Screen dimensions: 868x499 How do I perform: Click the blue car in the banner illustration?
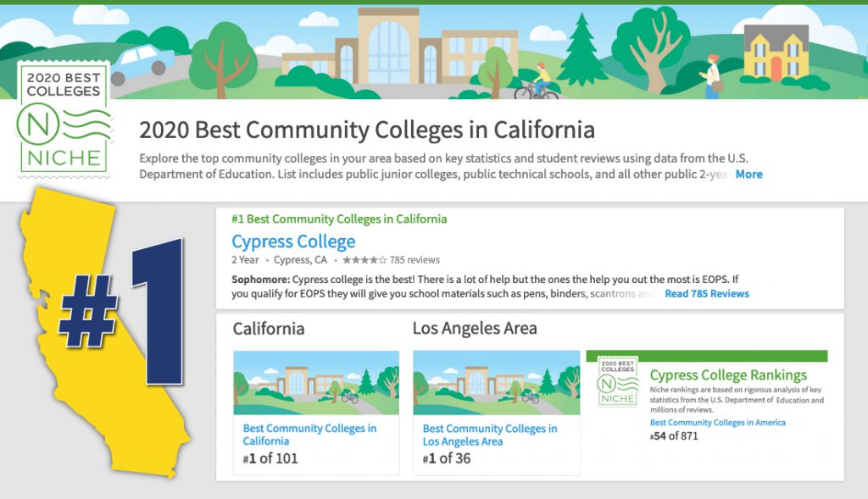(142, 64)
